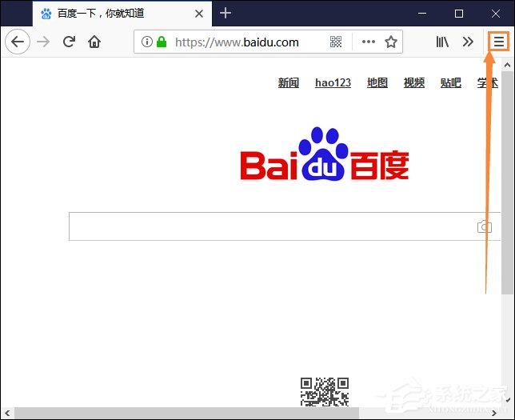Open the 学术 link
515x420 pixels.
click(488, 83)
